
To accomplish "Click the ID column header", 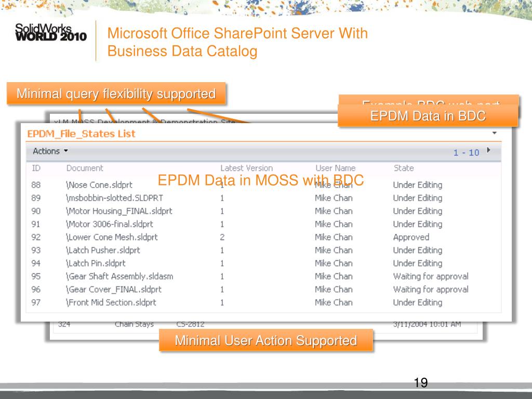I will tap(36, 168).
